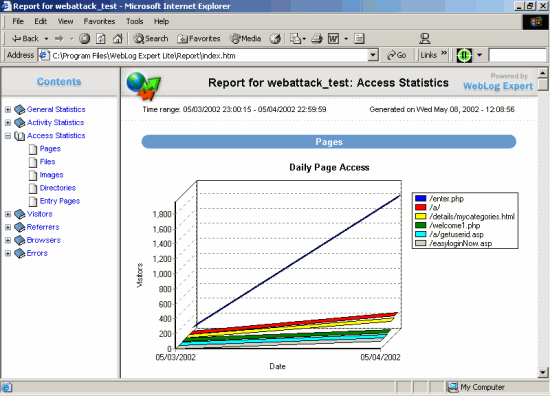Click the WebLog Expert link
Image resolution: width=550 pixels, height=396 pixels.
click(498, 86)
